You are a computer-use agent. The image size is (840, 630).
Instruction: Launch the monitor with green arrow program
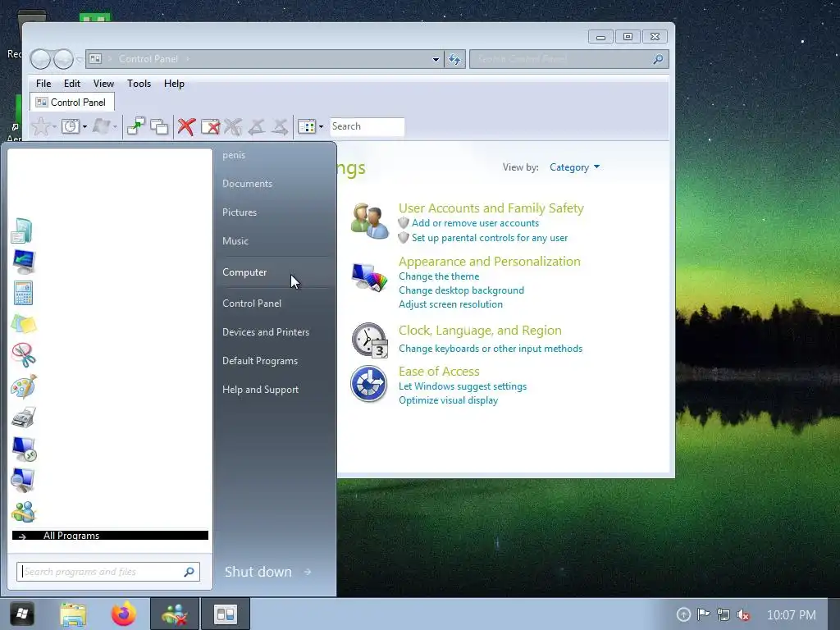[x=23, y=262]
